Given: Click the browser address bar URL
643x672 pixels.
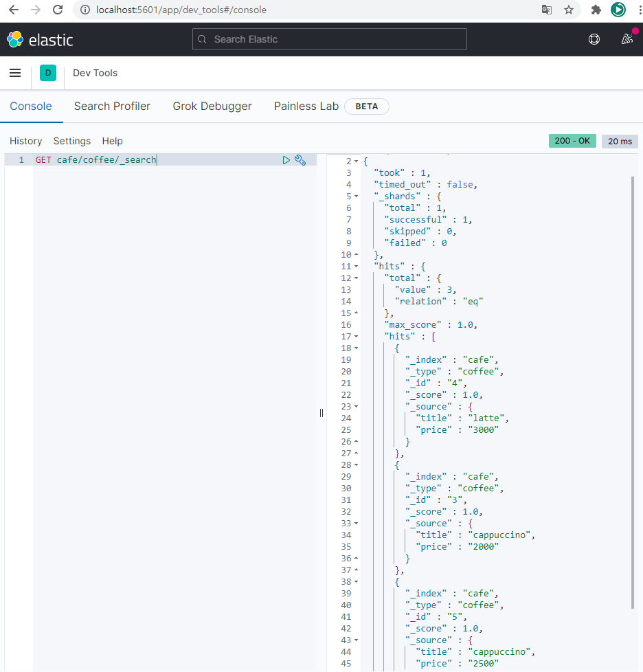Looking at the screenshot, I should point(181,10).
